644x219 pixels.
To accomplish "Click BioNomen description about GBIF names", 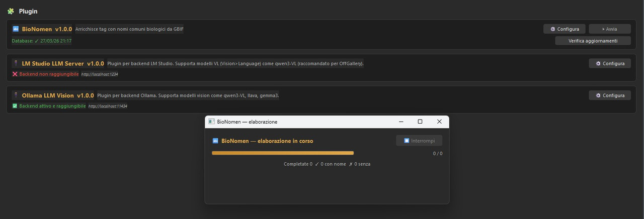I will (129, 29).
